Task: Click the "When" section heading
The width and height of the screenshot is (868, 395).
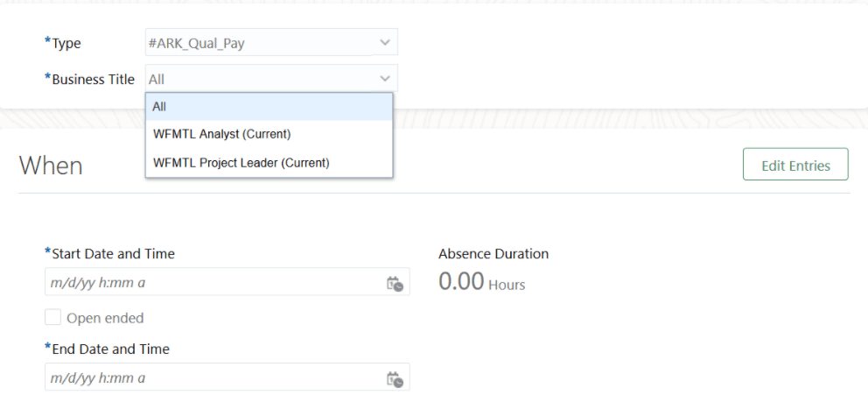Action: [x=51, y=166]
